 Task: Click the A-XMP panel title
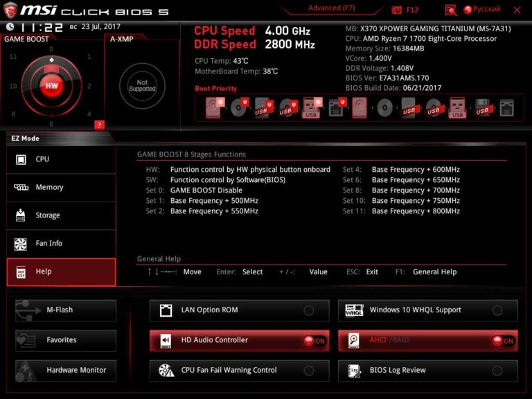click(121, 39)
